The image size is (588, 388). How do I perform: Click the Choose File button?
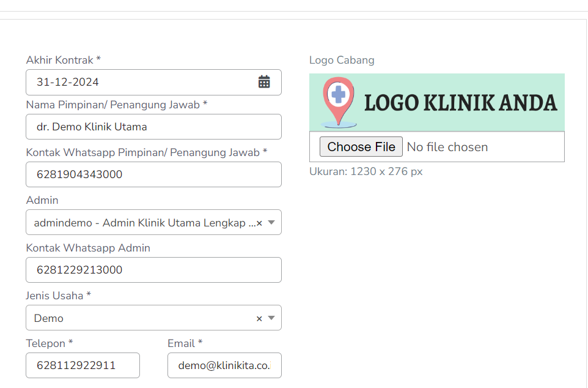[x=361, y=146]
